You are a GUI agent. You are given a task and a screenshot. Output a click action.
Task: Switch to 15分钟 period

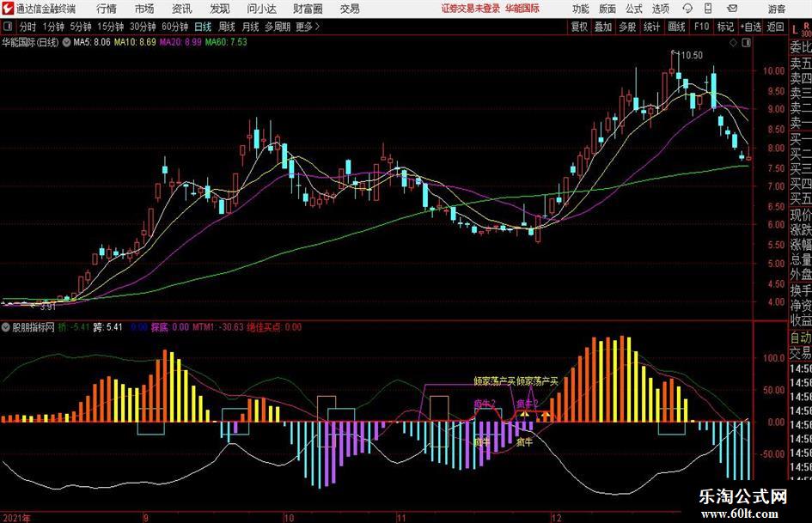[110, 27]
